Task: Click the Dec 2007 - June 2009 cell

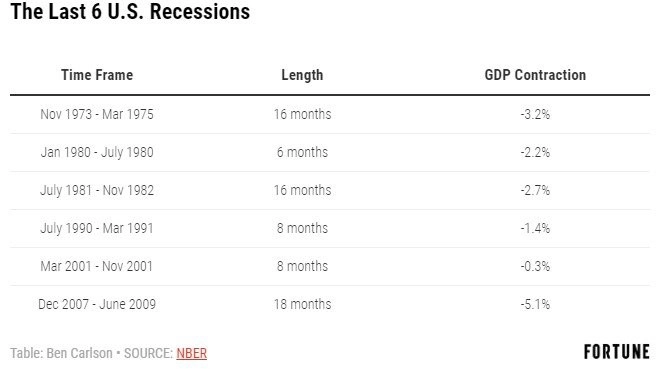Action: [97, 304]
